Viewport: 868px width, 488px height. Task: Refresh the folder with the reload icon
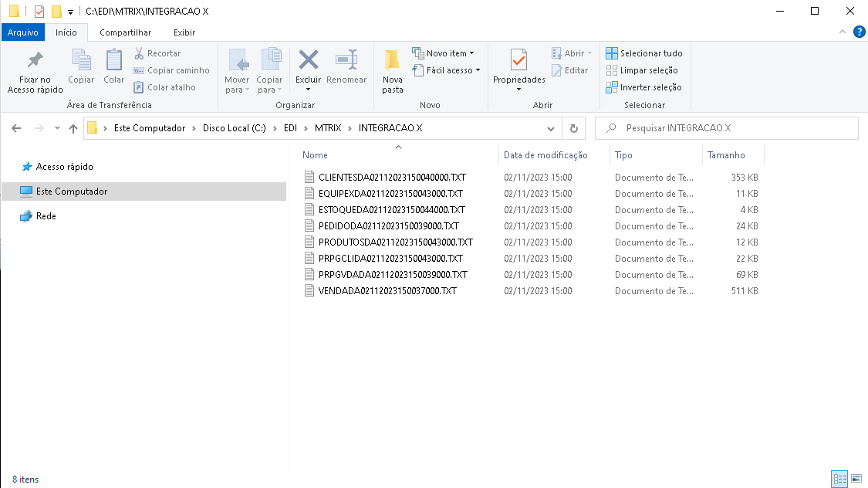coord(573,128)
